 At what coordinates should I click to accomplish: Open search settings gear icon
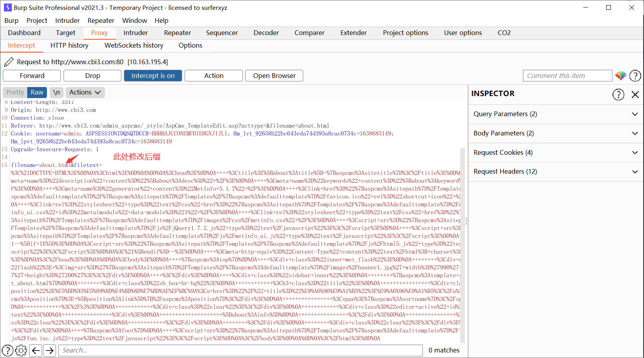(21, 350)
